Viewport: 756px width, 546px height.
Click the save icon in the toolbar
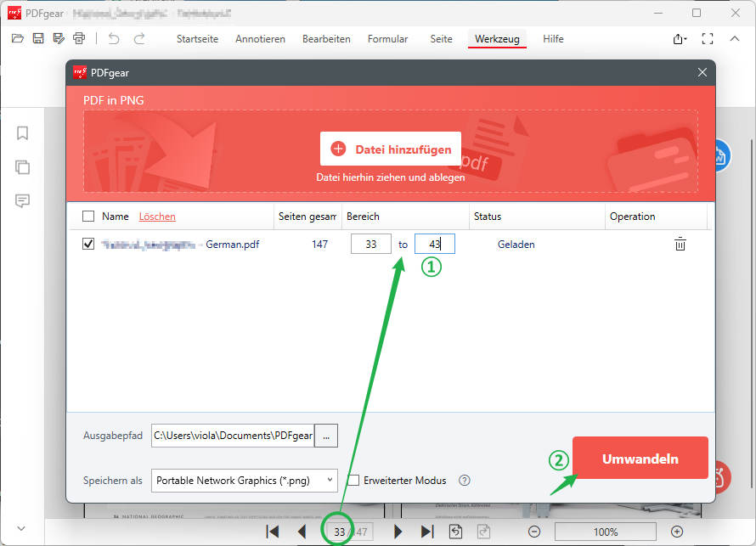point(38,38)
